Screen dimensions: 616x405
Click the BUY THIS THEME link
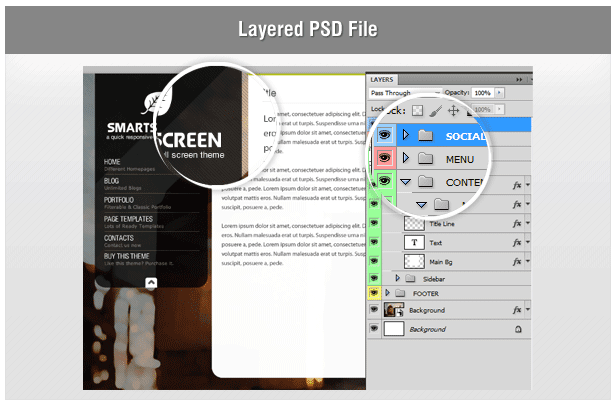pyautogui.click(x=126, y=256)
